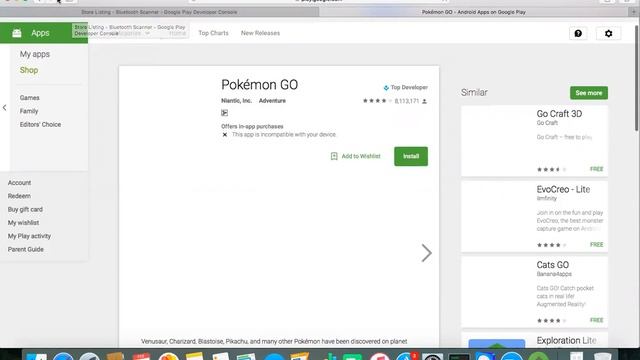Open My wishlist link
640x360 pixels.
(x=23, y=223)
